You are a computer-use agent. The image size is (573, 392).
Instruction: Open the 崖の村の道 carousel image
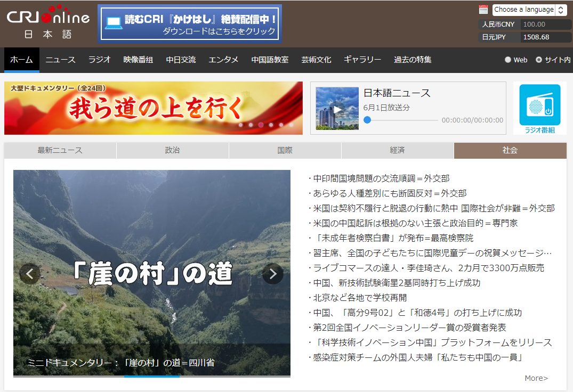(x=152, y=273)
